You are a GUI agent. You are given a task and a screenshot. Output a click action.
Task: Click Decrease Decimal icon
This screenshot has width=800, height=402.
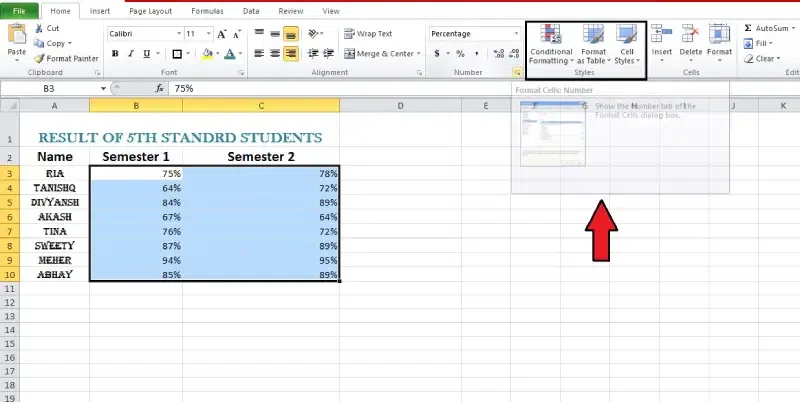click(x=513, y=54)
